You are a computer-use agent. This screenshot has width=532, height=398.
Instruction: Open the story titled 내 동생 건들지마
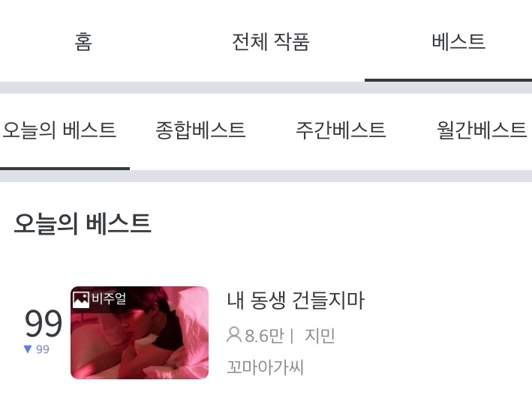coord(296,301)
